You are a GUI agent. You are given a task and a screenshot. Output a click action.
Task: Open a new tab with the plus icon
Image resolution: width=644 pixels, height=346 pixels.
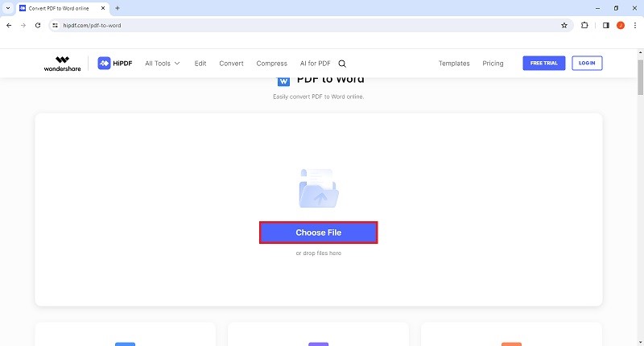[118, 8]
